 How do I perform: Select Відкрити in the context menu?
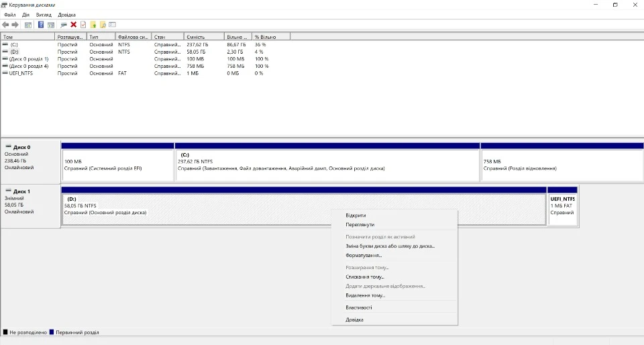click(x=356, y=215)
